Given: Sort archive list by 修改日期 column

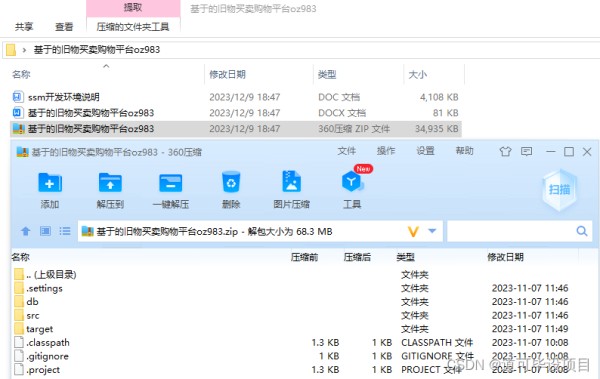Looking at the screenshot, I should point(505,257).
